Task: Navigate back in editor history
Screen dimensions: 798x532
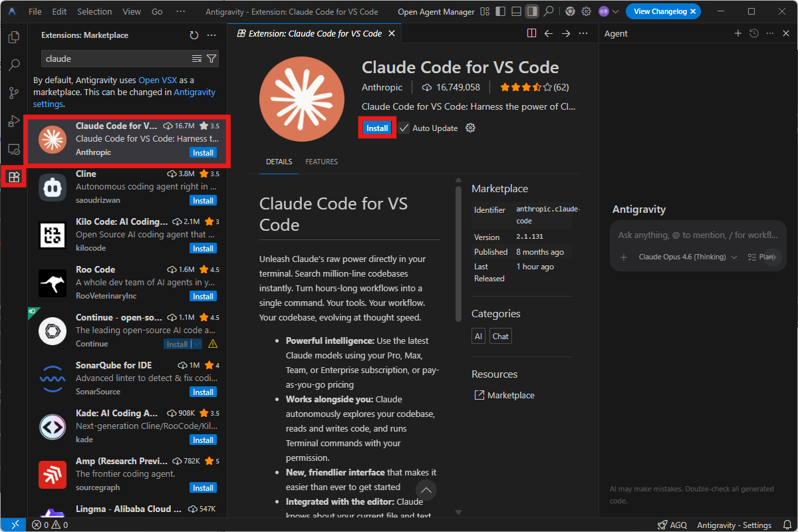Action: 549,33
